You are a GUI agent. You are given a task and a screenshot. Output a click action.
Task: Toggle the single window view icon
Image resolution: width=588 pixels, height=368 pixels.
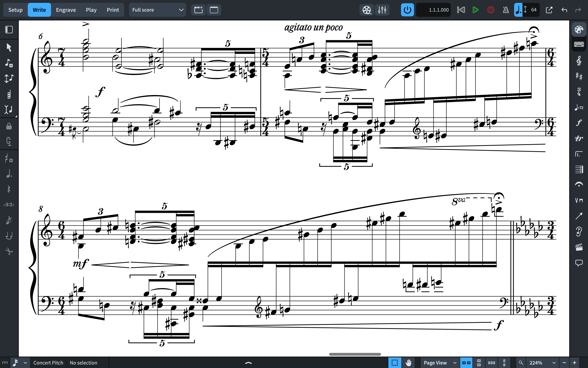214,10
